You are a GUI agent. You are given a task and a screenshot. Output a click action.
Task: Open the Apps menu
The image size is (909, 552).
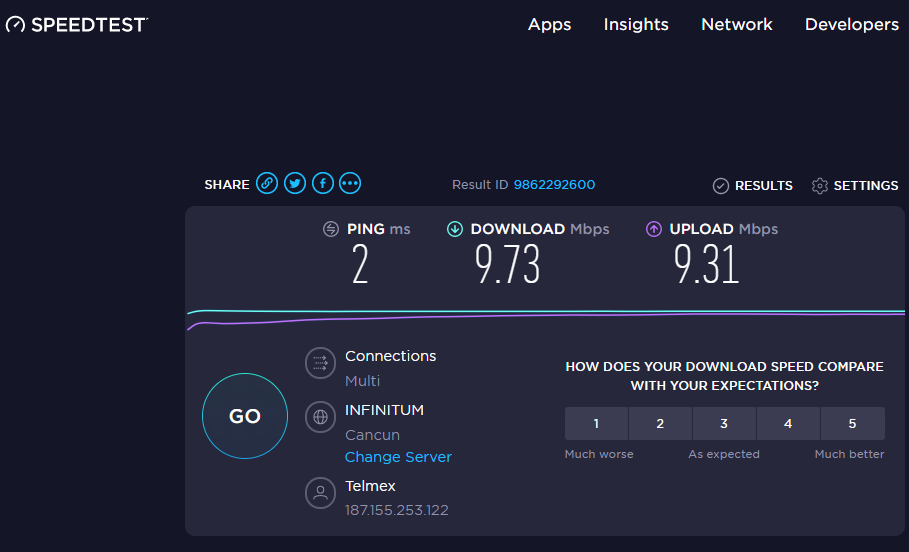(549, 25)
